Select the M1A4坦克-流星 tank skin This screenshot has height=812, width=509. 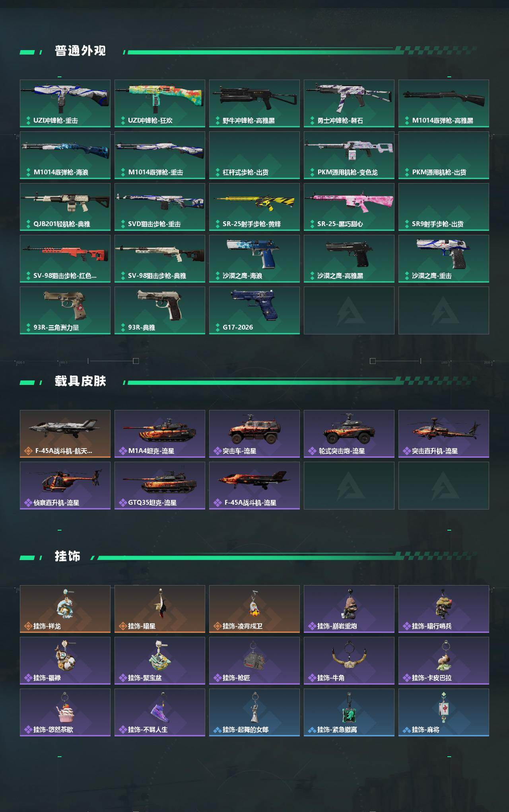coord(160,434)
